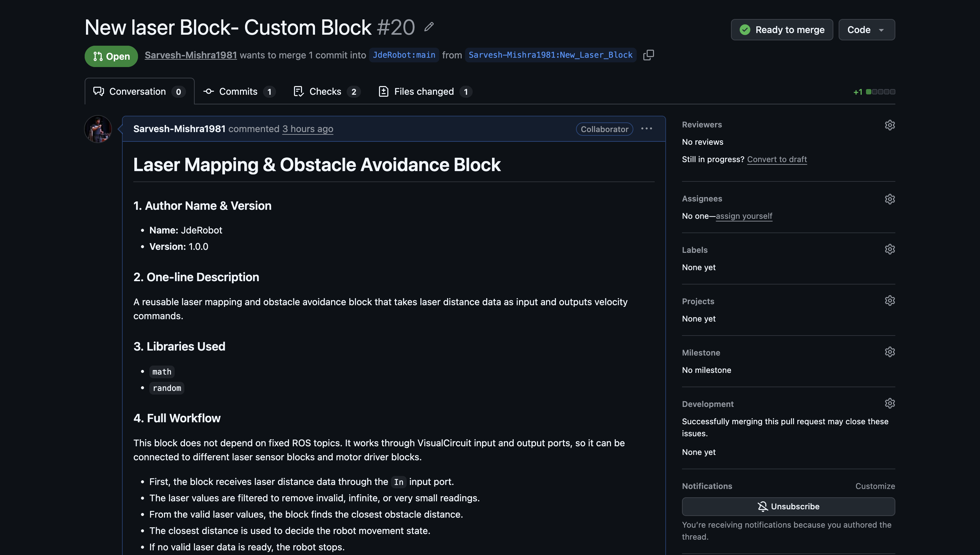This screenshot has width=980, height=555.
Task: Customize notification settings
Action: [875, 486]
